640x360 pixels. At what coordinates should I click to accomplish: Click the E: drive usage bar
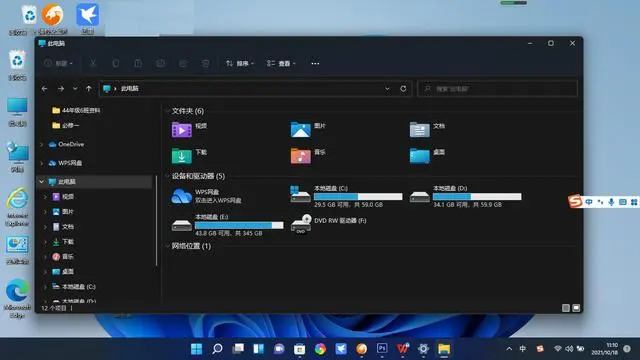click(239, 225)
